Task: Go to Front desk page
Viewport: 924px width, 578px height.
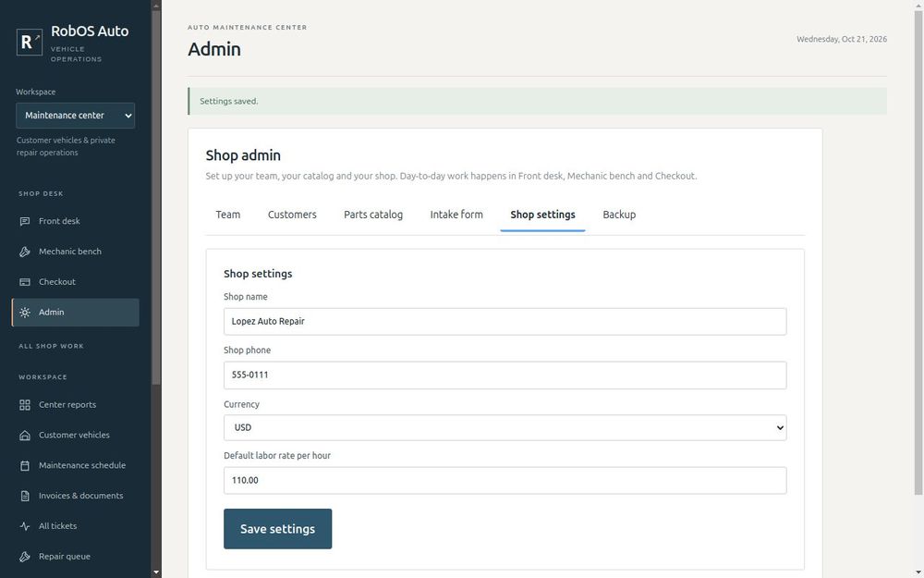Action: coord(76,221)
